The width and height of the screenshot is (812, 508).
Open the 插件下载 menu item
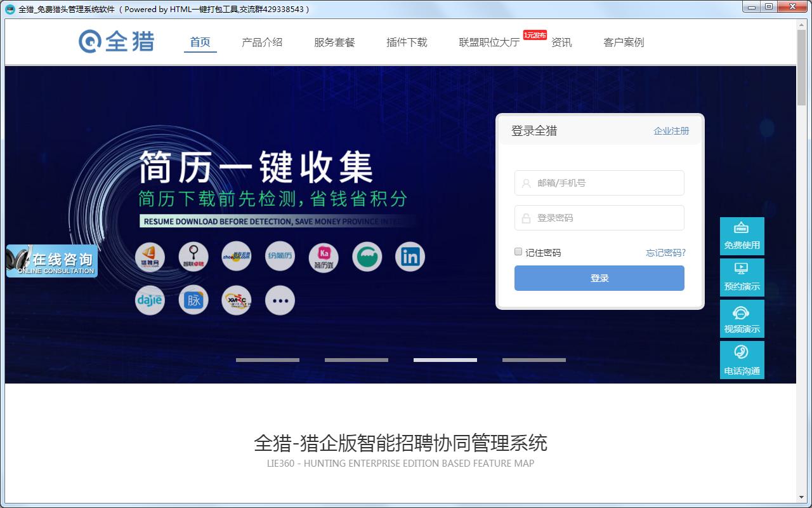pyautogui.click(x=407, y=43)
